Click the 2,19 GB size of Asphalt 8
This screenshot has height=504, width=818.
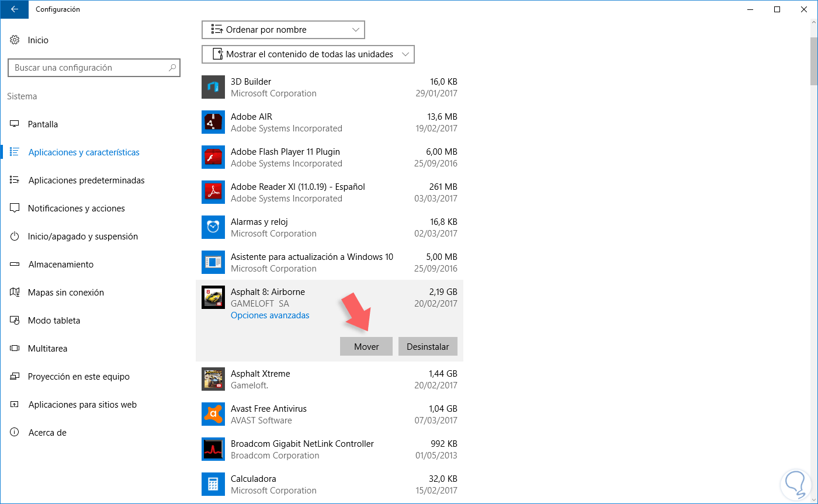pos(443,292)
